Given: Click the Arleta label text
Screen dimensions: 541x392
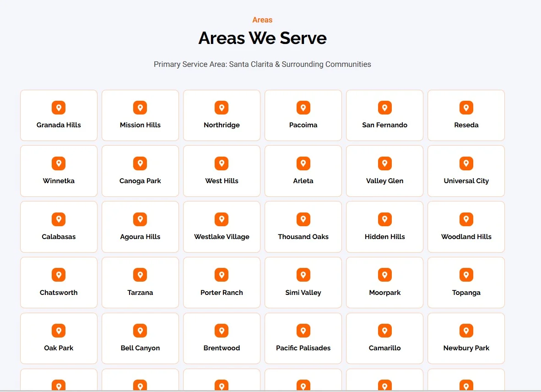Looking at the screenshot, I should pos(303,181).
